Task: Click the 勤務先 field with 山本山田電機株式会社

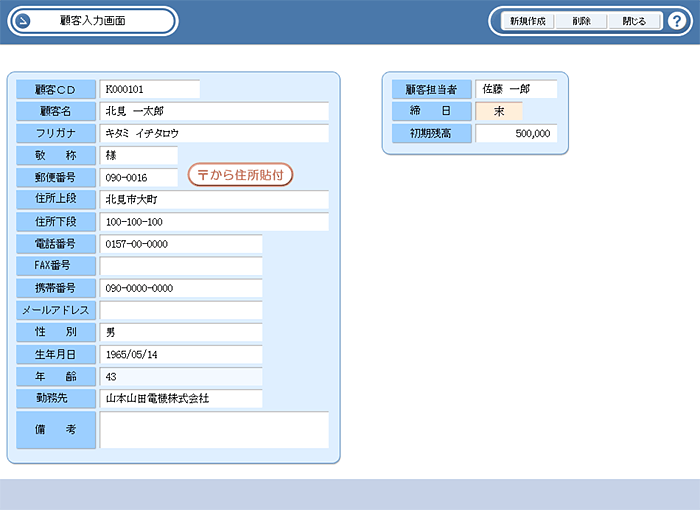Action: click(x=181, y=398)
